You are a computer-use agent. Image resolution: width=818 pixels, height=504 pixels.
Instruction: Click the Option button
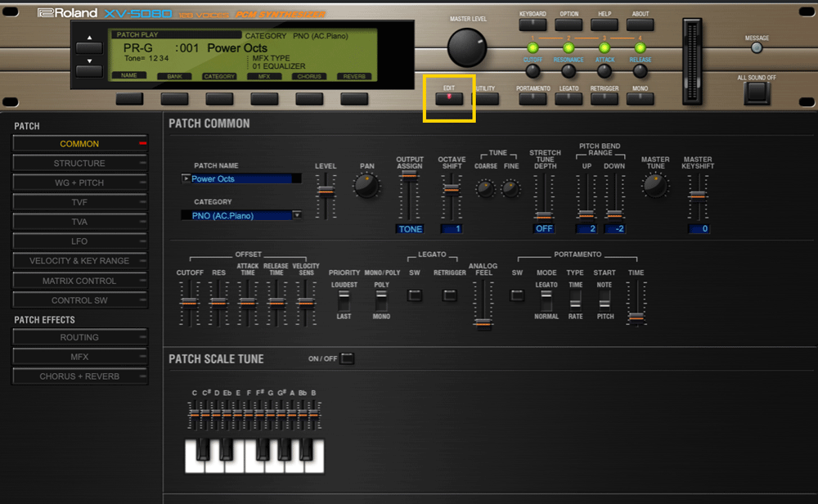coord(569,24)
